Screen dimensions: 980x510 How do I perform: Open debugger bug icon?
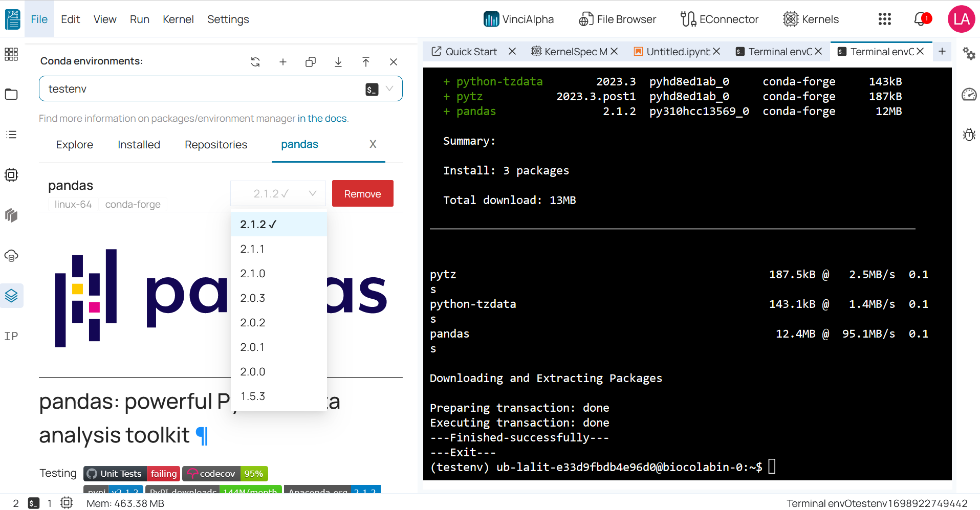(969, 135)
